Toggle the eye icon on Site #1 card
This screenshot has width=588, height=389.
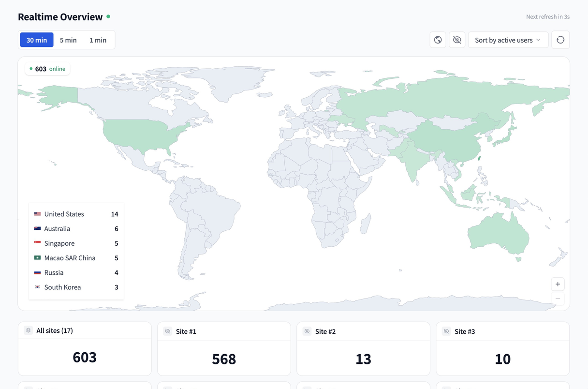[x=168, y=331]
